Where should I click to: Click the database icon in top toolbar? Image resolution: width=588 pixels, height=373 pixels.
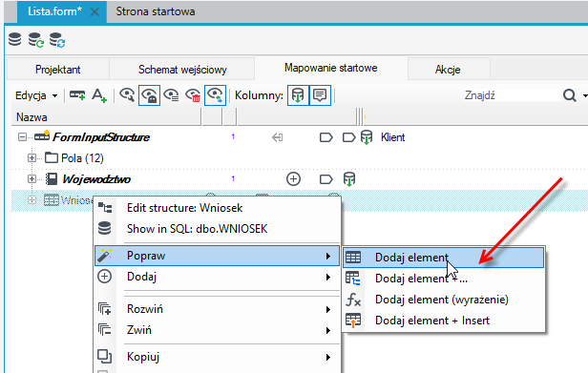coord(15,39)
